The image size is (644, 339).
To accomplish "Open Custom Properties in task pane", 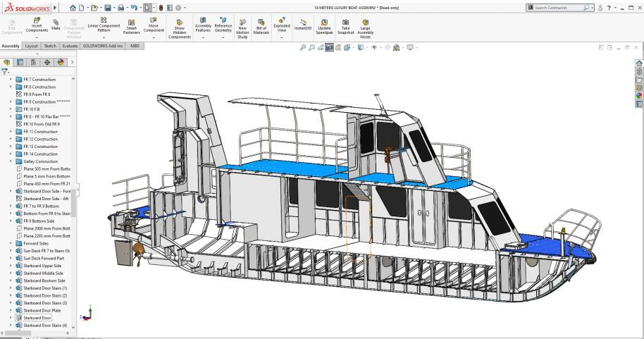I will click(x=639, y=104).
